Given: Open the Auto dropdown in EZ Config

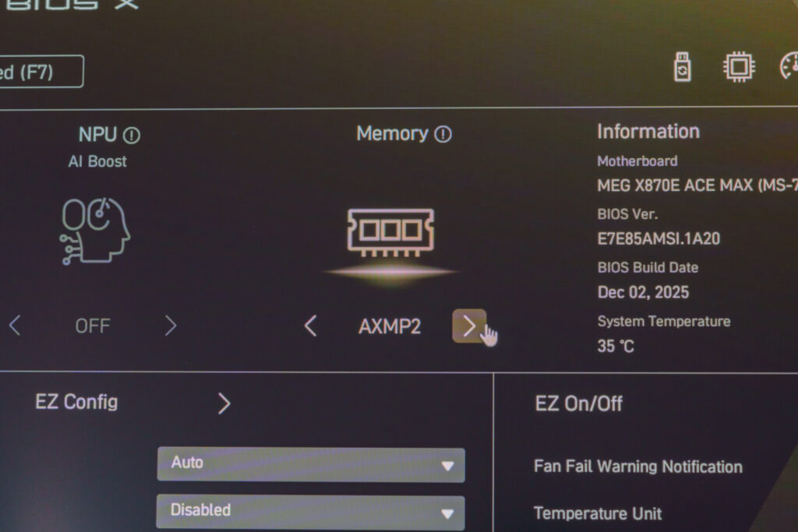Looking at the screenshot, I should coord(311,464).
